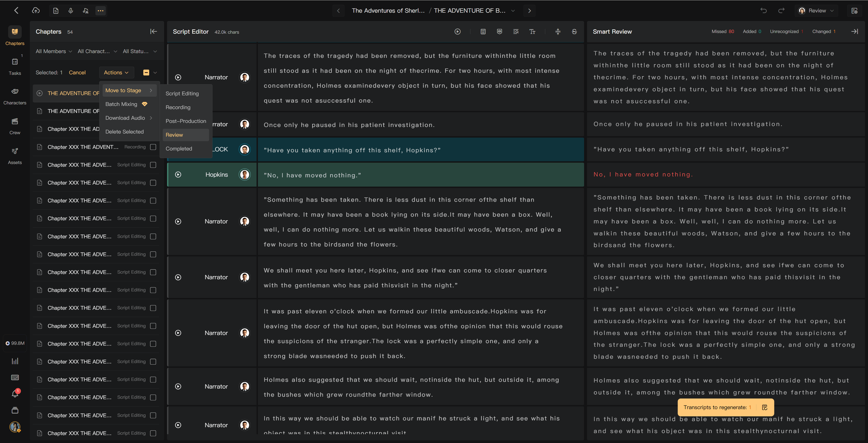The image size is (868, 443).
Task: Click the text size Tt icon
Action: 532,32
